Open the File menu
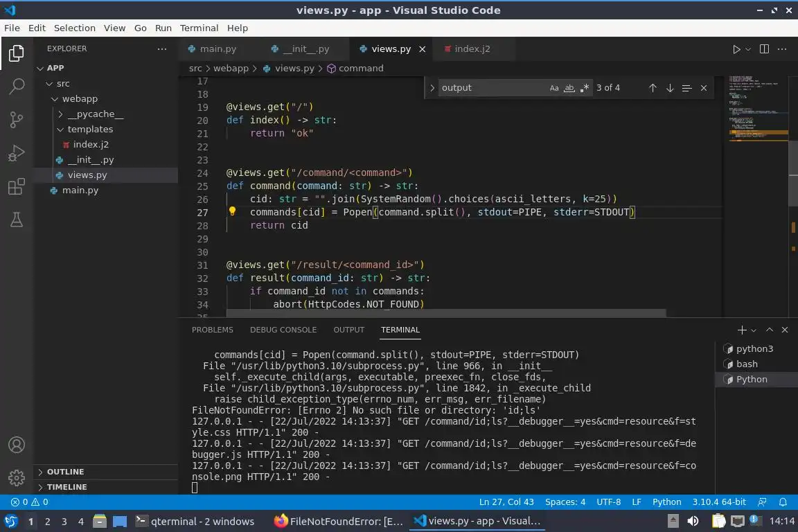The width and height of the screenshot is (798, 532). click(x=12, y=28)
